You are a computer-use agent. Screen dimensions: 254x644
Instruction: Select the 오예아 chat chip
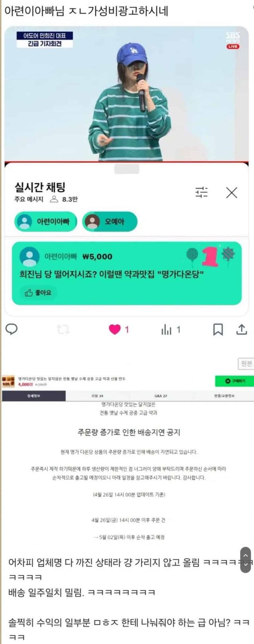(x=110, y=221)
